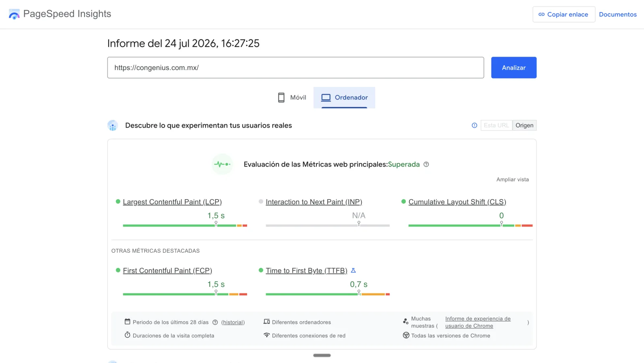Screen dimensions: 644x363
Task: Click the stopwatch icon for Duraciones
Action: (128, 335)
